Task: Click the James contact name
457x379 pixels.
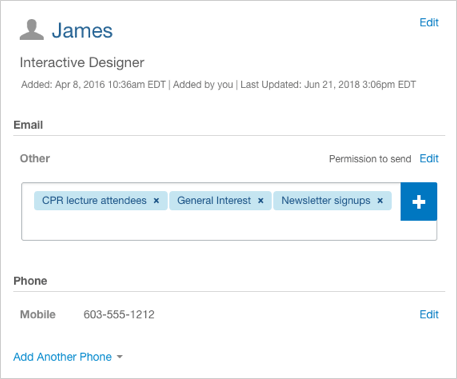Action: [82, 31]
